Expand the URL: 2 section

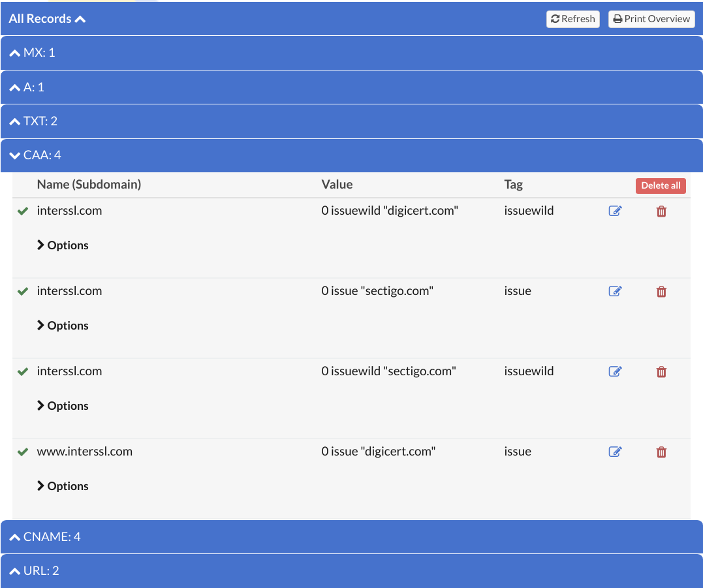(351, 570)
